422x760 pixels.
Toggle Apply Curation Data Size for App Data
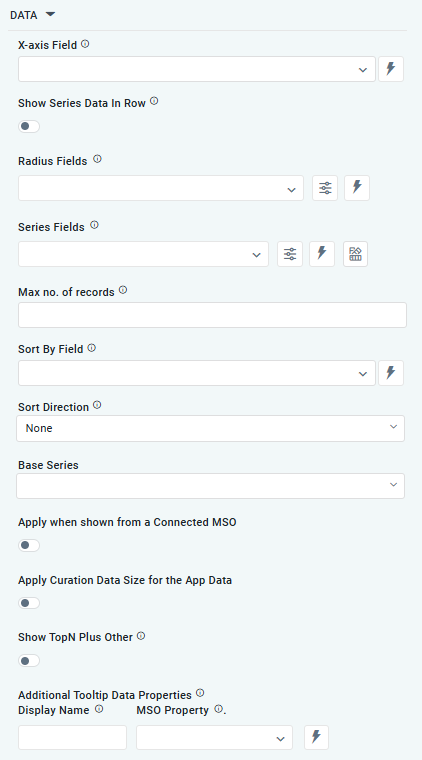click(29, 603)
